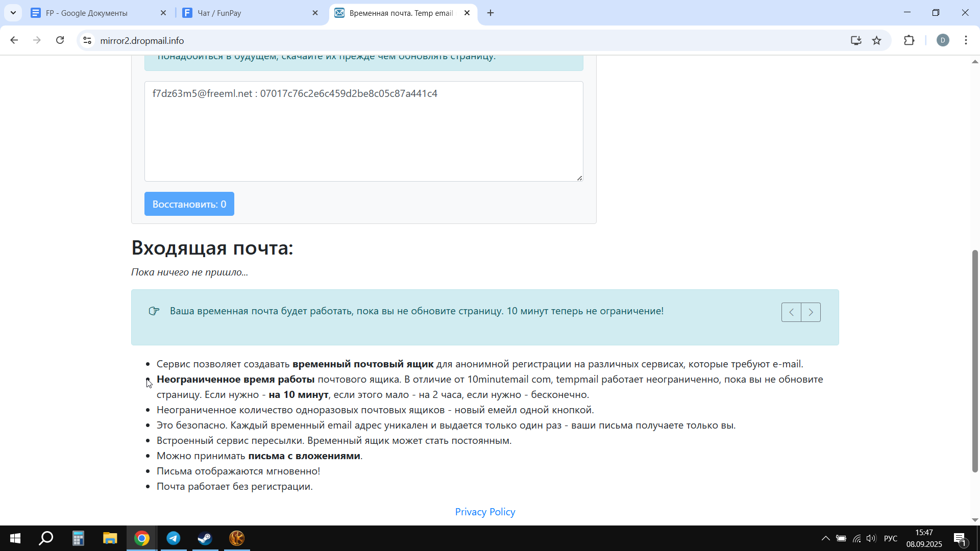Viewport: 980px width, 551px height.
Task: Open File Explorer from taskbar
Action: [110, 538]
